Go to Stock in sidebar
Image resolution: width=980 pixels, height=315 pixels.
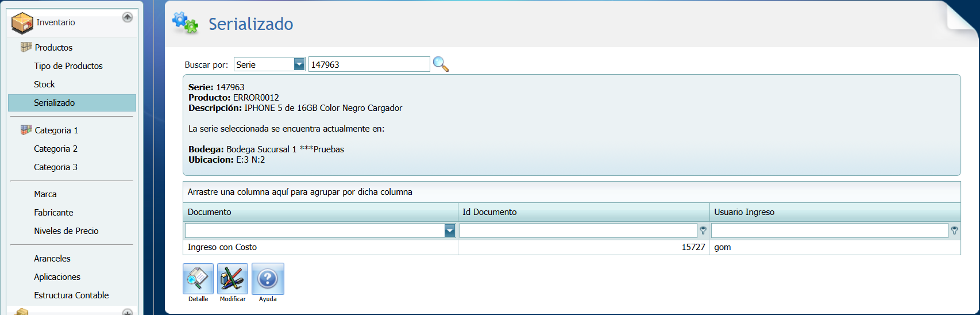(44, 84)
